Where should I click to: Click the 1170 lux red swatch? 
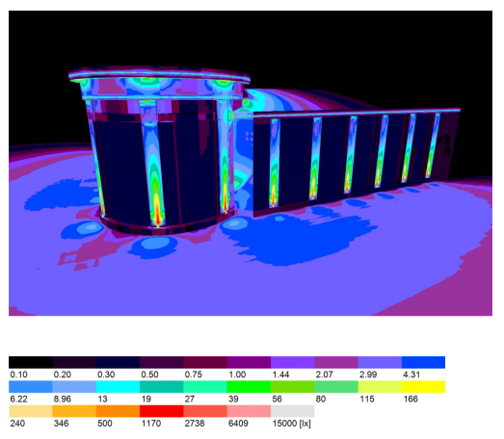coord(161,411)
